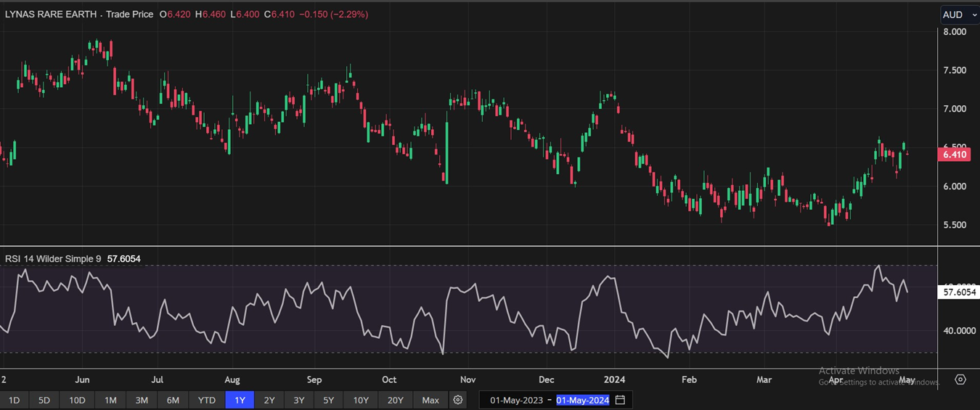Click the end date 01-May-2024 field

(583, 400)
